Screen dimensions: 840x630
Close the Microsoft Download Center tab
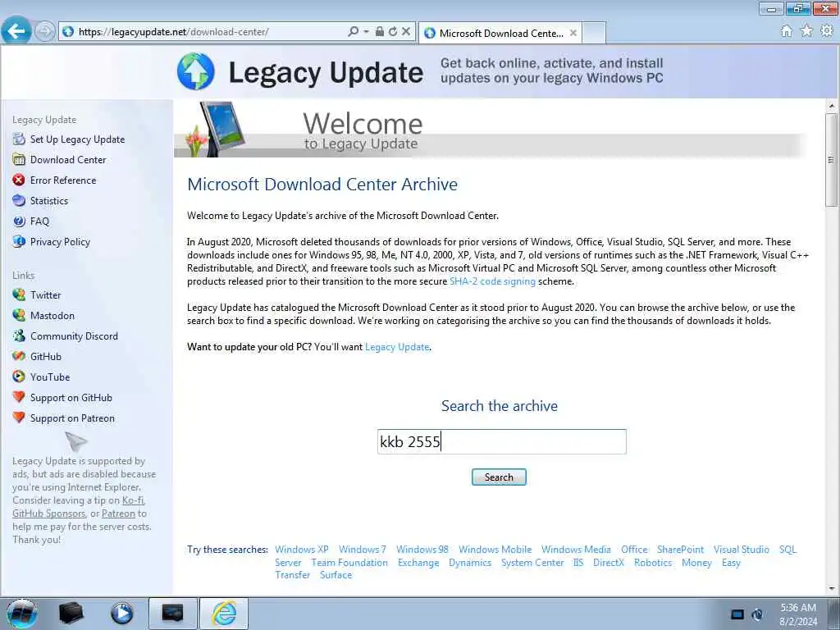pyautogui.click(x=573, y=33)
